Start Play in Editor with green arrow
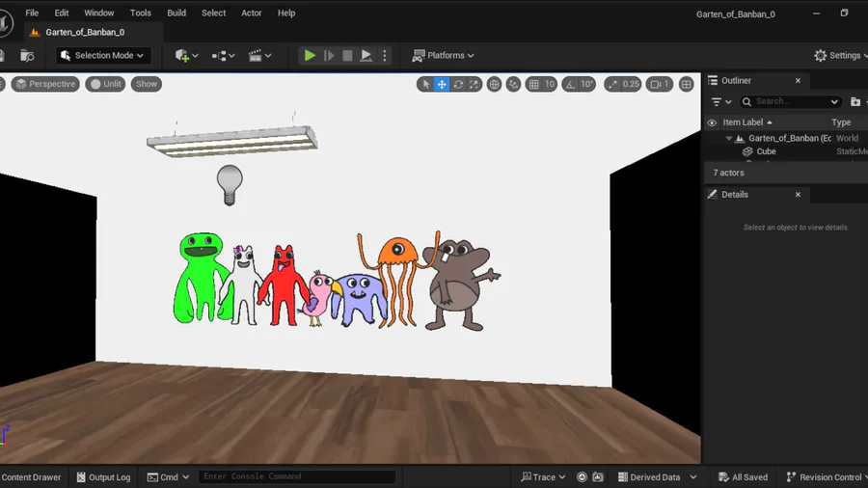This screenshot has width=868, height=488. pos(310,55)
